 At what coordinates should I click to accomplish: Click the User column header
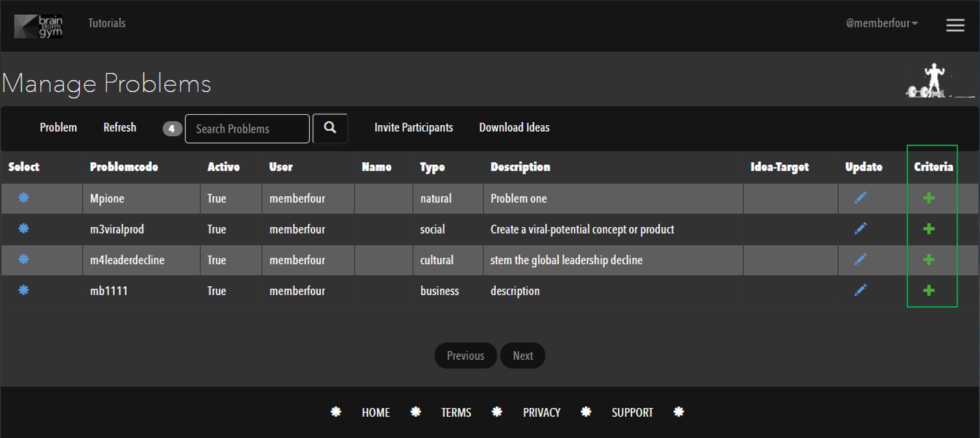click(281, 167)
